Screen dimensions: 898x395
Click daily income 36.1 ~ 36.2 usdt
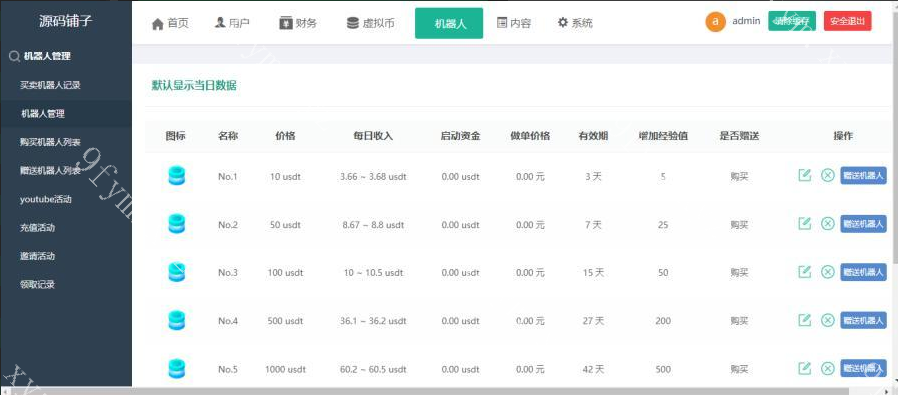tap(373, 321)
